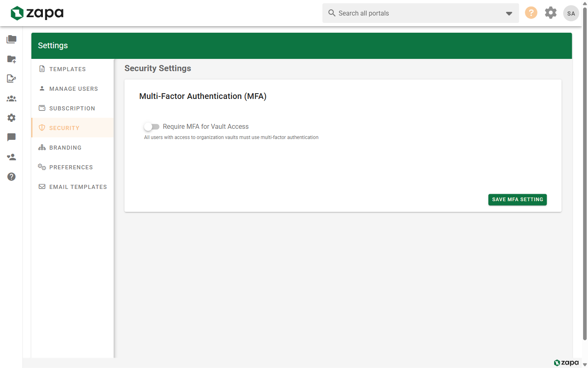588x368 pixels.
Task: Open the MANAGE USERS settings tab
Action: pos(73,88)
